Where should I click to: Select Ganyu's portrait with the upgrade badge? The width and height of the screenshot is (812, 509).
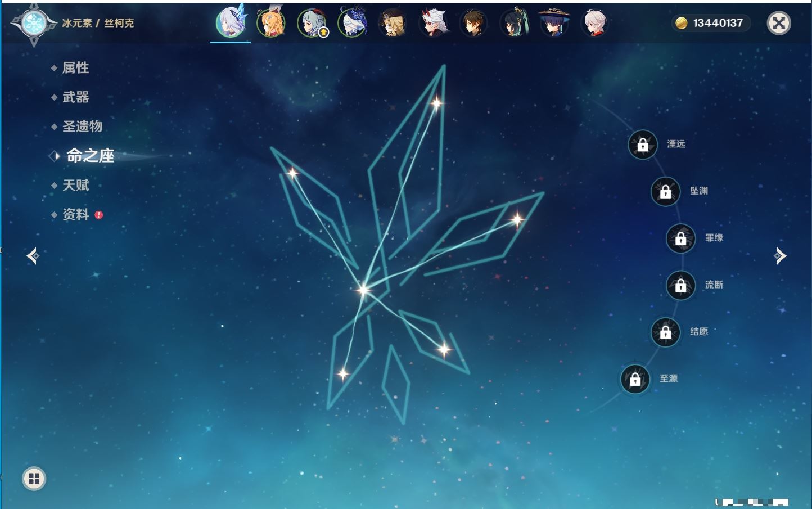(x=312, y=23)
